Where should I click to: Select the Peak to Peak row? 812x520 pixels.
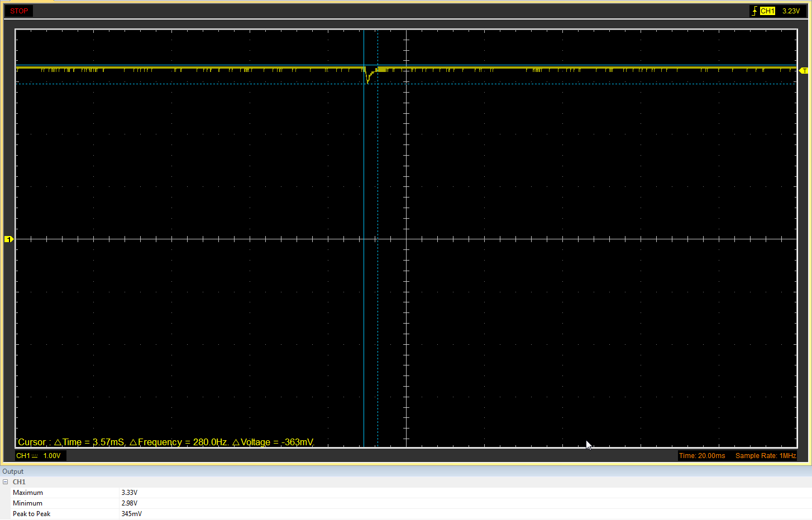pos(32,514)
